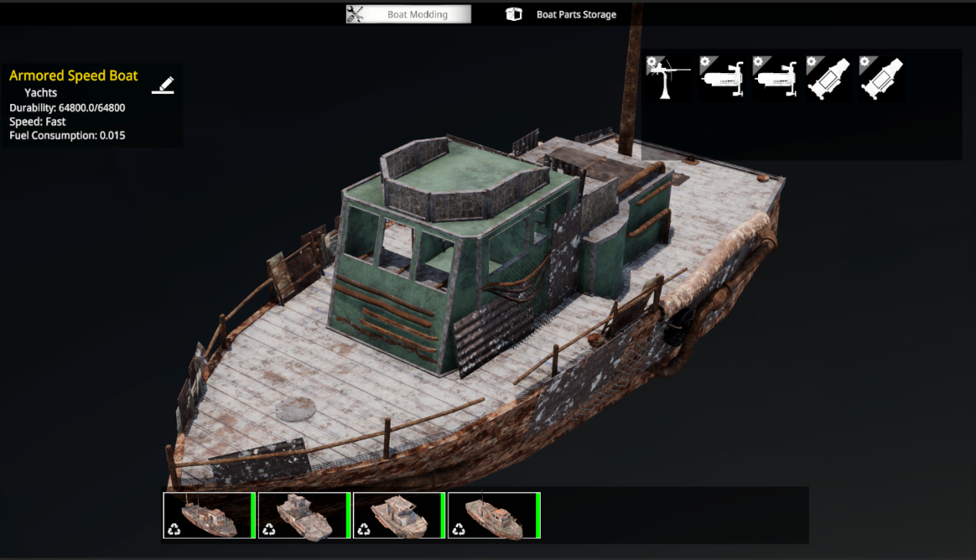Click the Yachts category label
The height and width of the screenshot is (560, 976).
[x=41, y=92]
